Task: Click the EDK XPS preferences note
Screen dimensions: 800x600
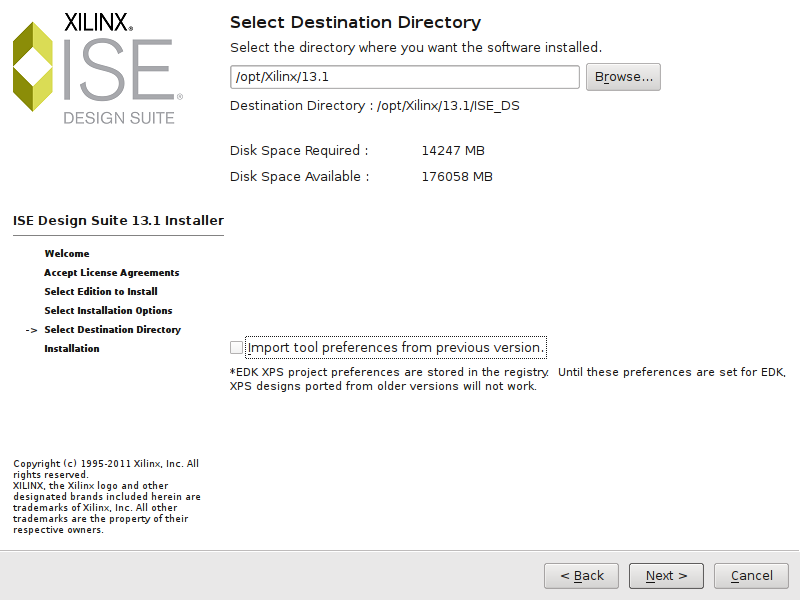Action: pos(507,379)
